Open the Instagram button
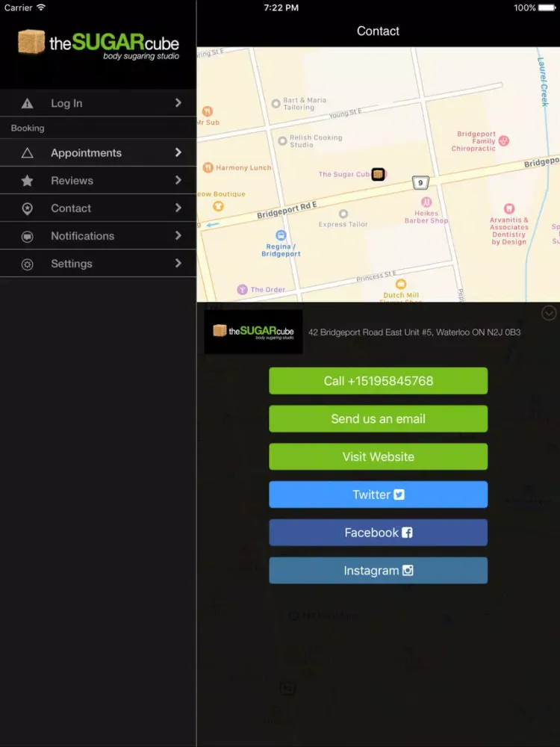 [x=378, y=570]
